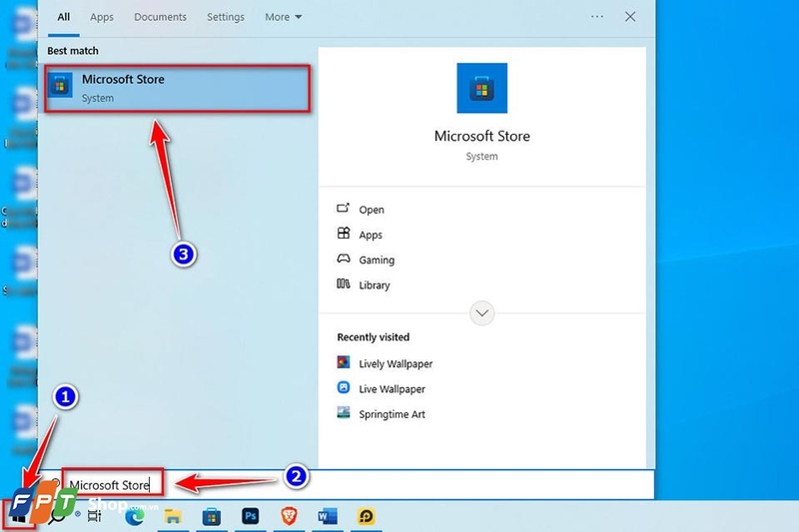Switch to the All search tab
799x532 pixels.
(x=64, y=17)
